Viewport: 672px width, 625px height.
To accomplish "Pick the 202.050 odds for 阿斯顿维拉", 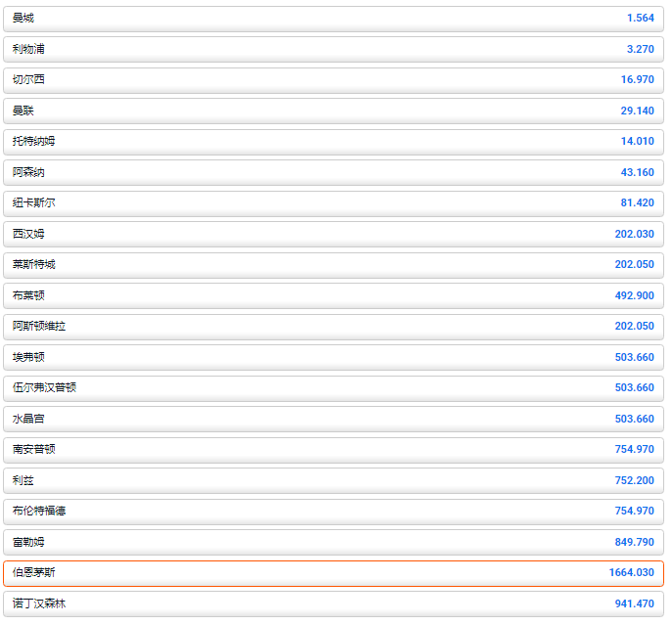I will 634,327.
